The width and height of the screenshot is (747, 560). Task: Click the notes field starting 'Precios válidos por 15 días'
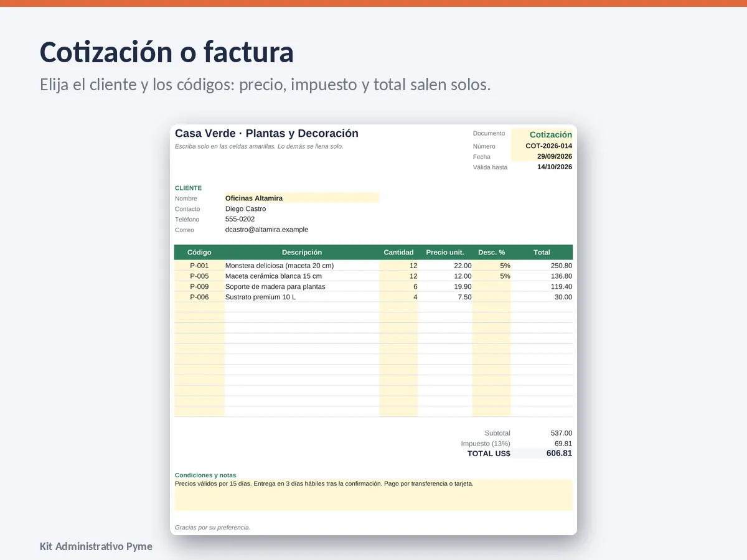[374, 495]
